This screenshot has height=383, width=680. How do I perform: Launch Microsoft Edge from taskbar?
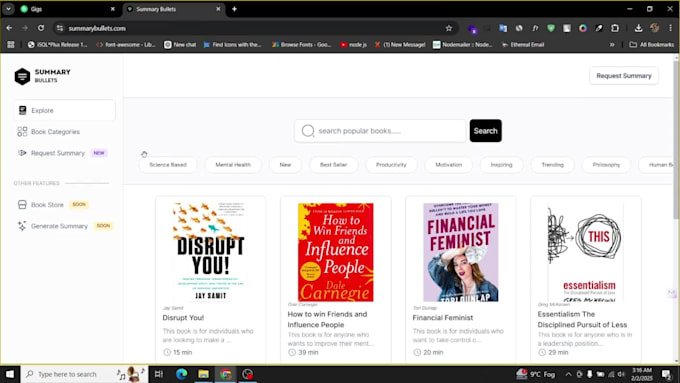[181, 374]
